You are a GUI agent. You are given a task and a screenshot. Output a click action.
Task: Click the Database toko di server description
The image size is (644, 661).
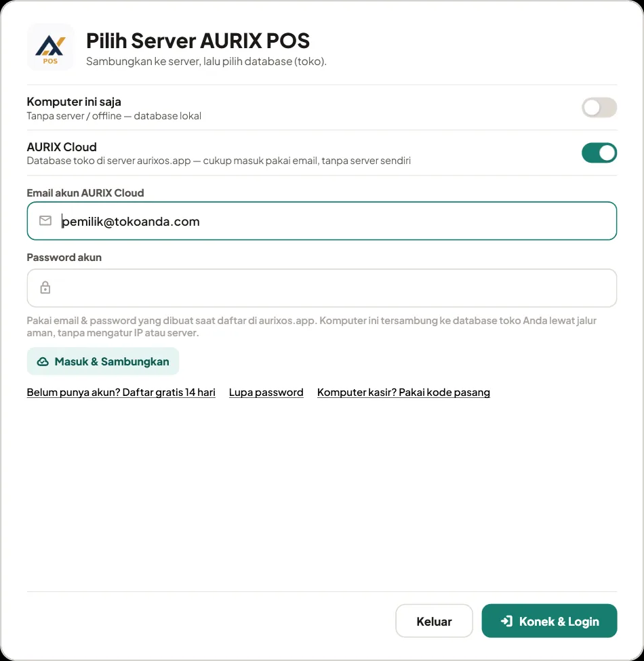(x=218, y=161)
